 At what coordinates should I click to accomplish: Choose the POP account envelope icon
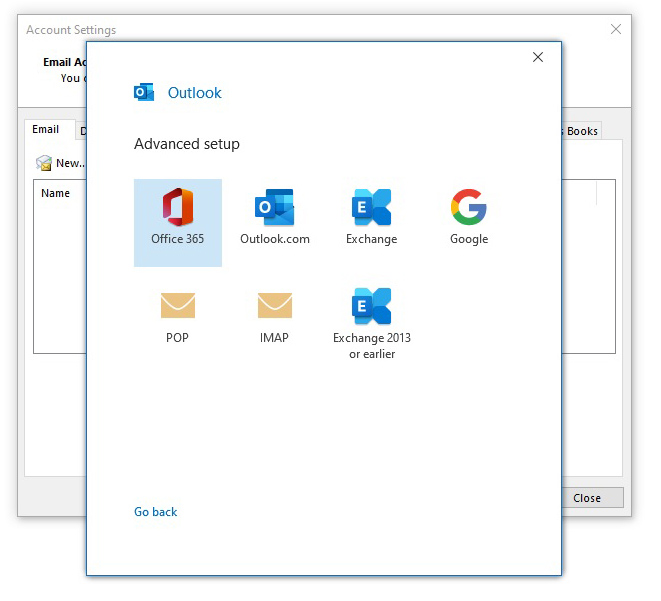(x=177, y=305)
